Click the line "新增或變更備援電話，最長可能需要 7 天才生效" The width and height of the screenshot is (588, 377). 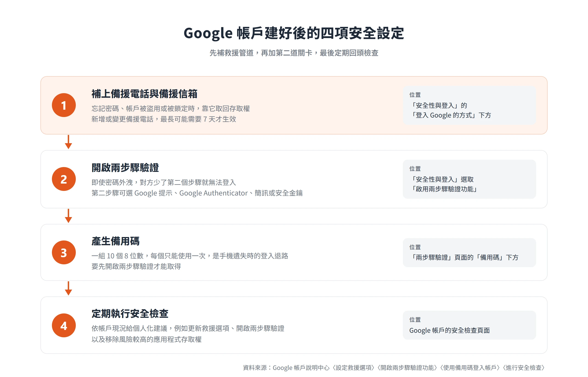[164, 119]
